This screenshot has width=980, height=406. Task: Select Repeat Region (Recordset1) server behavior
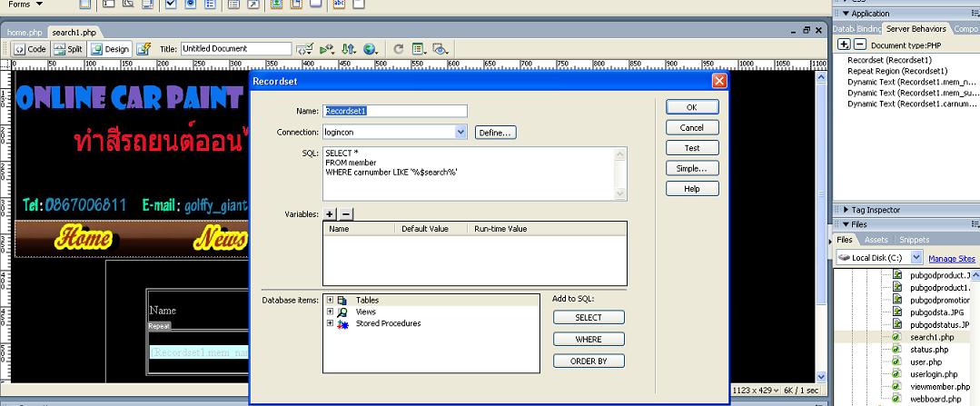click(x=897, y=71)
